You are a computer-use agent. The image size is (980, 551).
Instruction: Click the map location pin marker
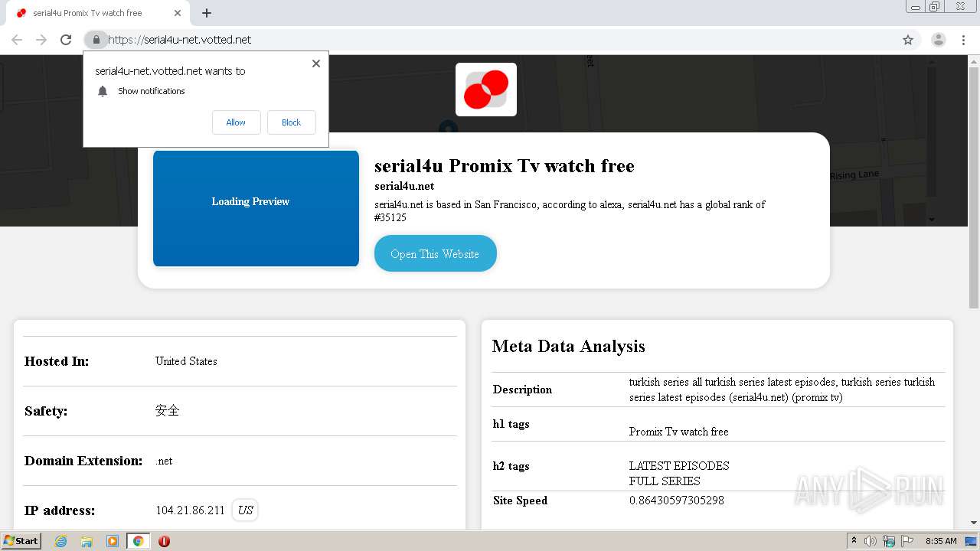[x=448, y=127]
